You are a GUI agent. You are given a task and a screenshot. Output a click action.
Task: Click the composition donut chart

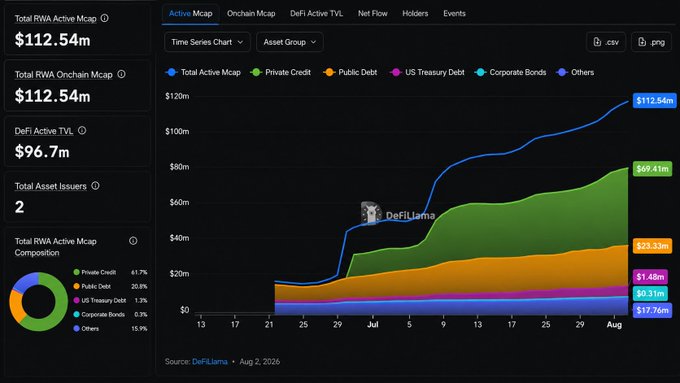pyautogui.click(x=39, y=301)
